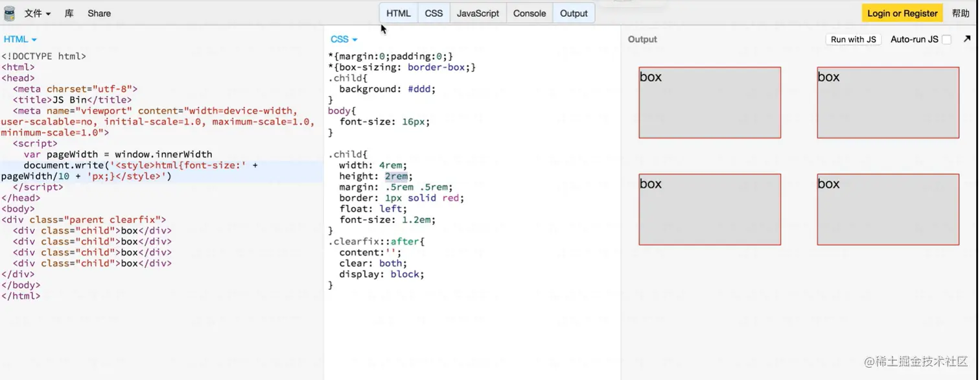Open the 文件 dropdown menu
Viewport: 980px width, 380px height.
[x=38, y=13]
